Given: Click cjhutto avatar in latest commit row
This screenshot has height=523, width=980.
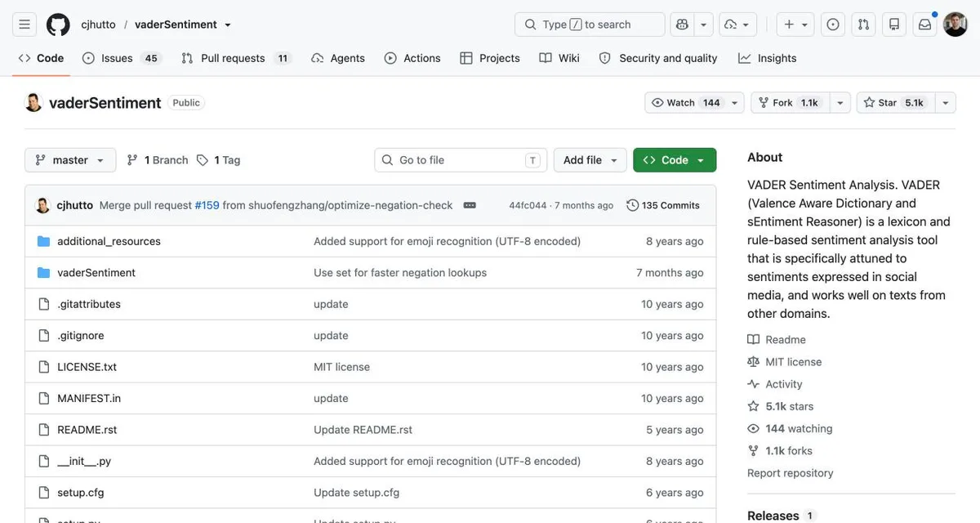Looking at the screenshot, I should 43,205.
